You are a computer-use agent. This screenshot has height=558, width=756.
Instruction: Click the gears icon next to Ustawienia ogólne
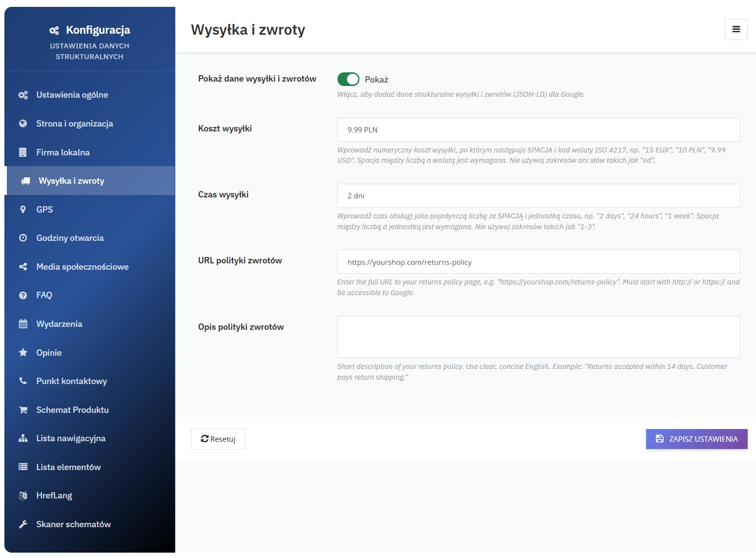coord(23,95)
